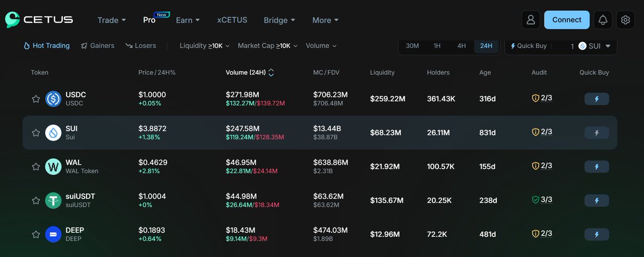Click SUI age 831d
Screen dimensions: 644x257
[488, 133]
